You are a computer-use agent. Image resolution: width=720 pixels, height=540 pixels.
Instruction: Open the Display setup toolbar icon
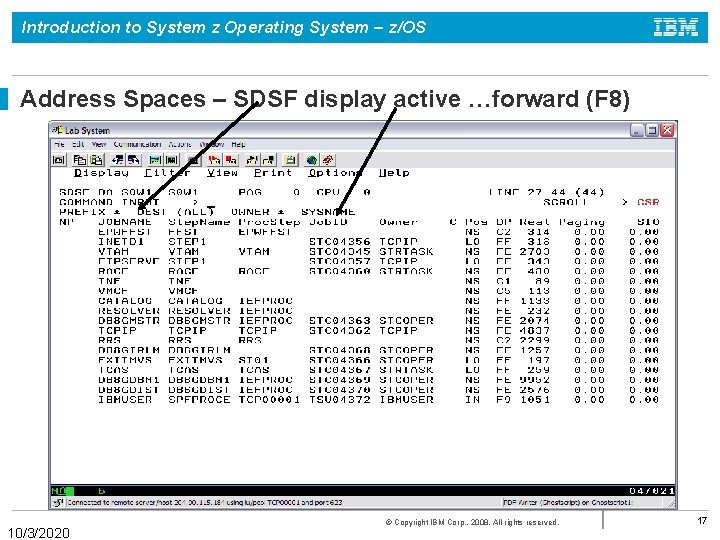coord(155,160)
